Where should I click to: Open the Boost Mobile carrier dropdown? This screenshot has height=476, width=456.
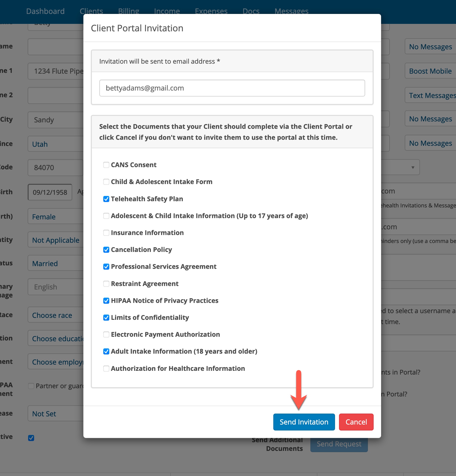[431, 71]
